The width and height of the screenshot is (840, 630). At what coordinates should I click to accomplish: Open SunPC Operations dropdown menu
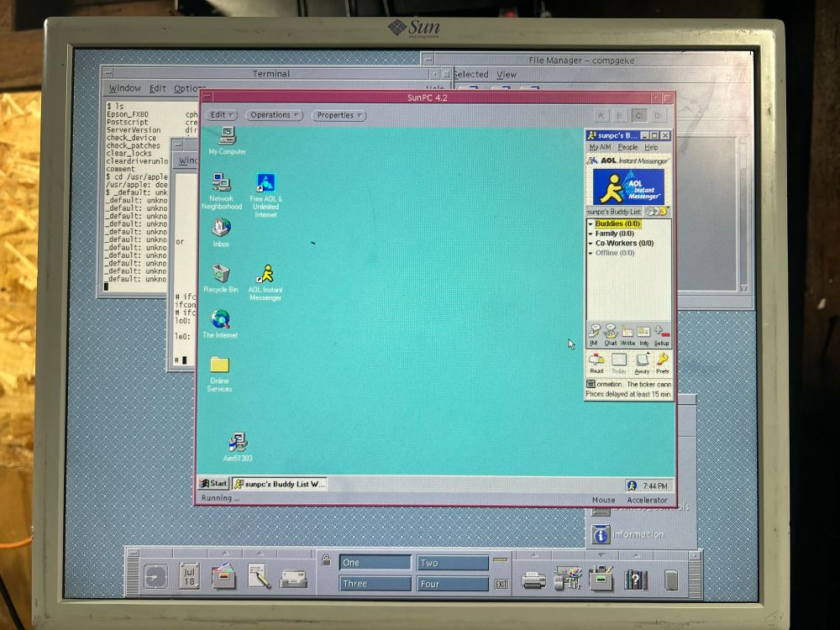coord(275,115)
